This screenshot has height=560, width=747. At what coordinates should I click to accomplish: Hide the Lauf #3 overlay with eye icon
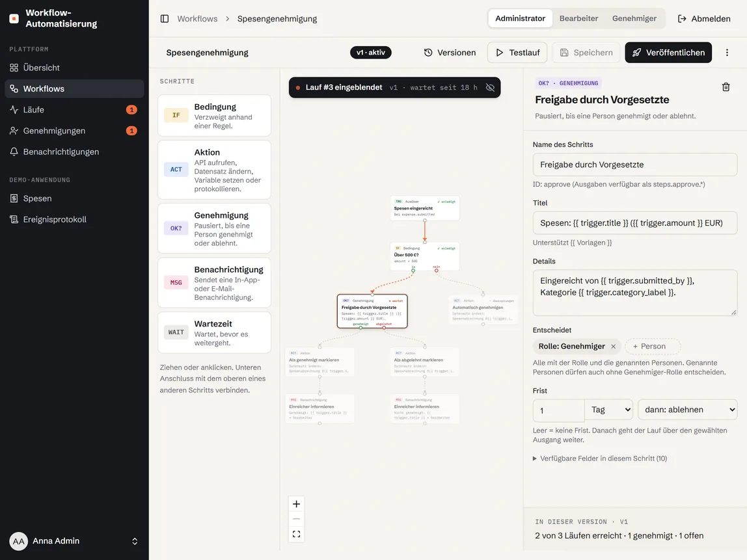pyautogui.click(x=490, y=88)
